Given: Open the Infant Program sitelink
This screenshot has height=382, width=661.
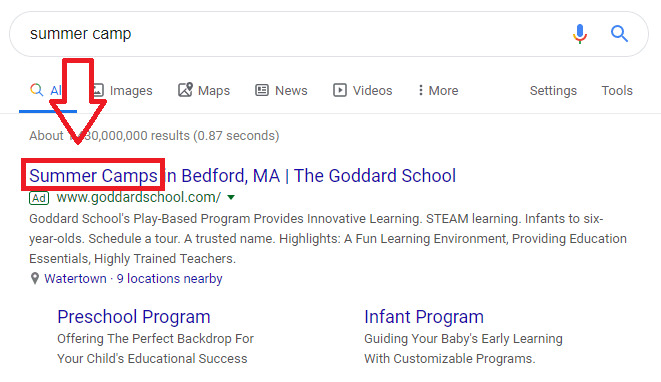Looking at the screenshot, I should pyautogui.click(x=424, y=317).
